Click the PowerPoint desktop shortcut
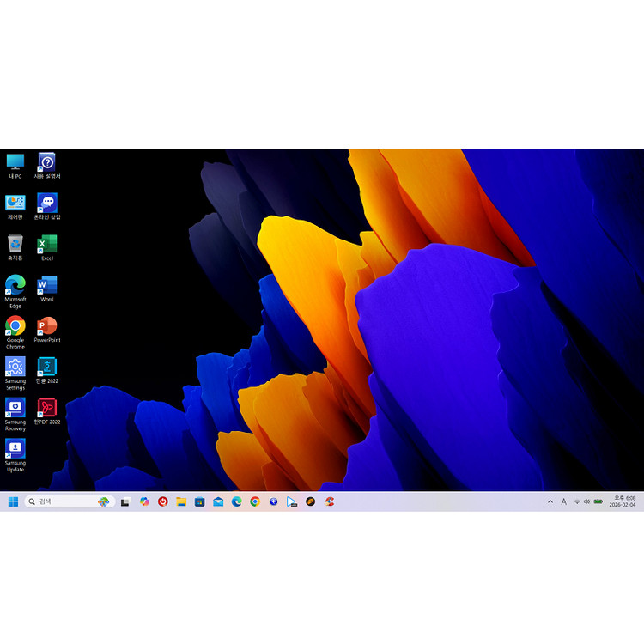Screen dimensions: 644x644 (x=47, y=326)
